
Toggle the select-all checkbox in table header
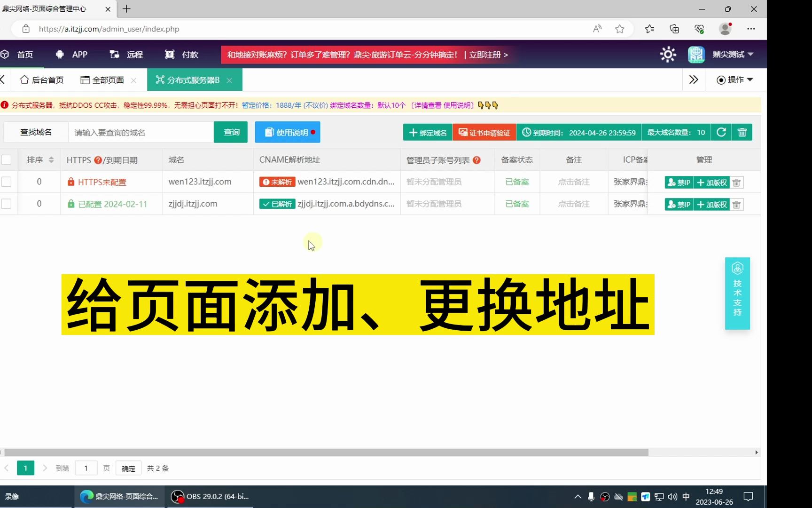[6, 160]
